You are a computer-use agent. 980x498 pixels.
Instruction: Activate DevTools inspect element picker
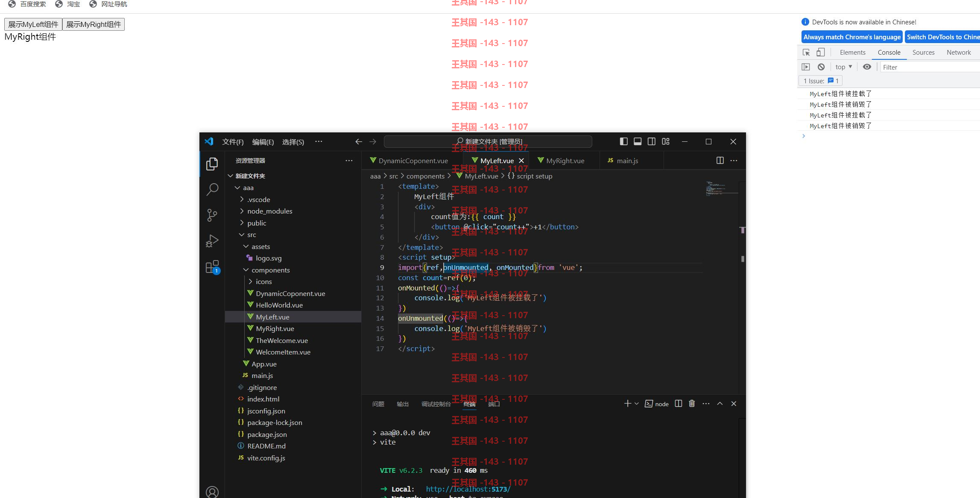[x=806, y=53]
